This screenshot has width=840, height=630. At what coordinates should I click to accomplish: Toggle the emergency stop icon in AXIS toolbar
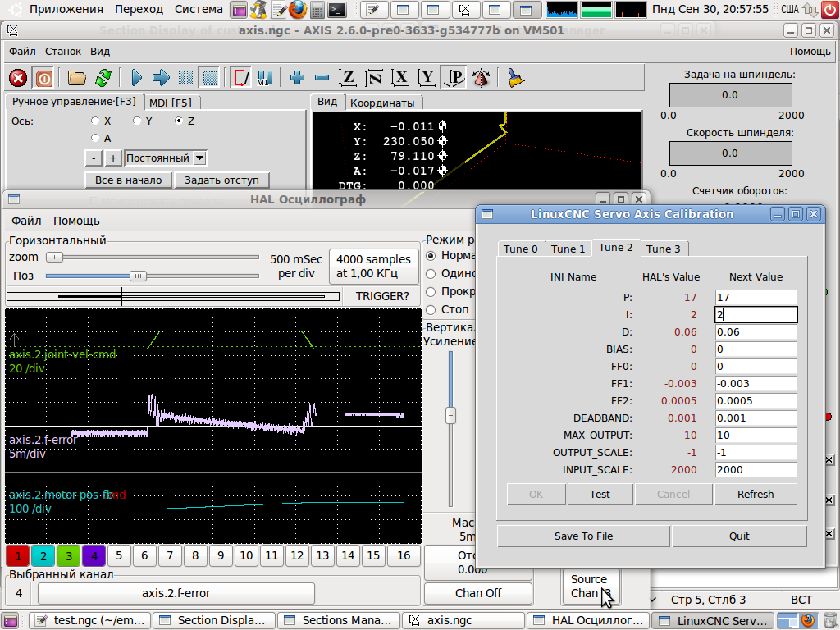[18, 78]
